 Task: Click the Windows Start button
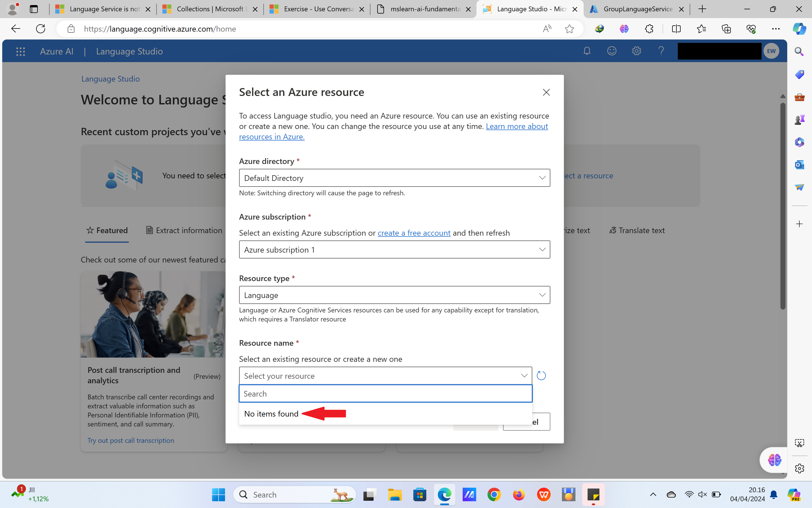(x=219, y=494)
